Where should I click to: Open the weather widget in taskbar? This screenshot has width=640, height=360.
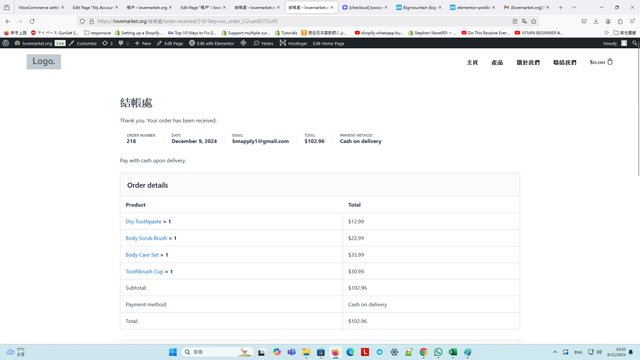(16, 352)
